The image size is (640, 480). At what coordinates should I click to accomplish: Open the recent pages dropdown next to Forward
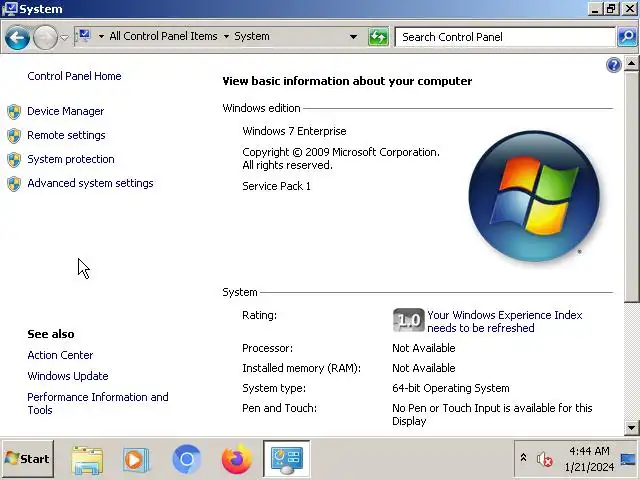click(64, 38)
